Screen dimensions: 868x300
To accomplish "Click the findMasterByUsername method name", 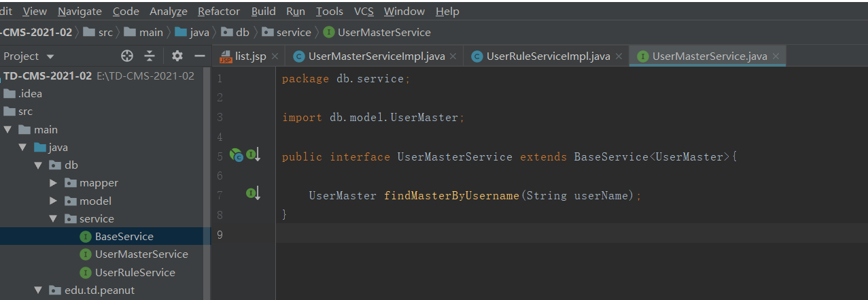I will click(451, 195).
